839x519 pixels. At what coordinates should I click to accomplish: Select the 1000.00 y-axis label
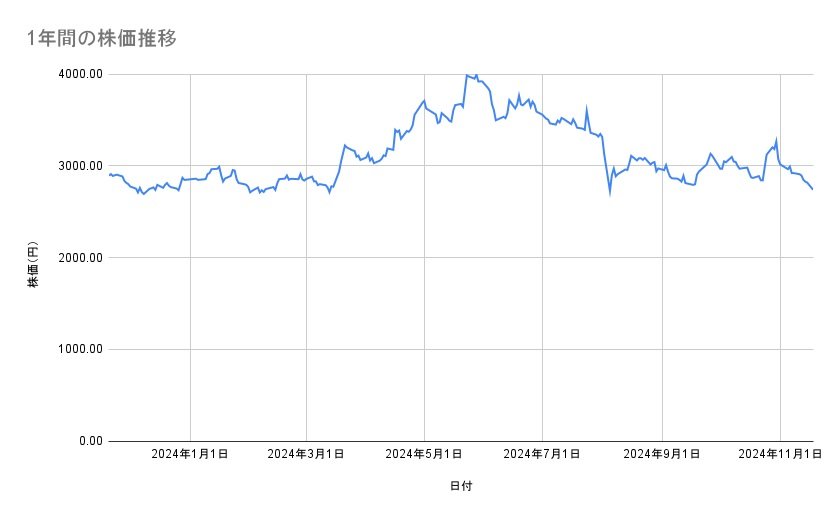click(x=76, y=349)
